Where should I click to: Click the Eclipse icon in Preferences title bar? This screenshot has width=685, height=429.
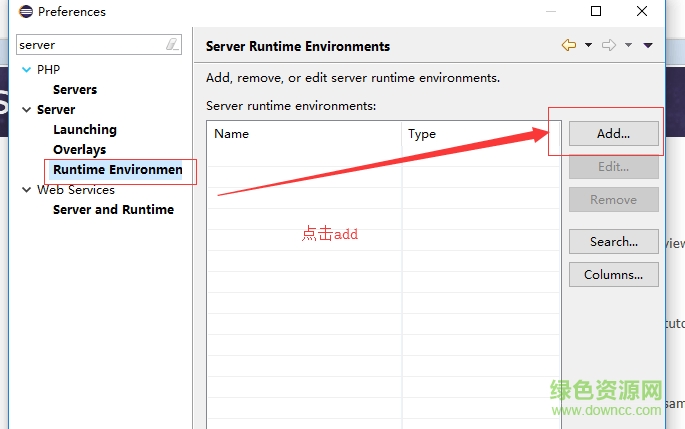coord(26,11)
